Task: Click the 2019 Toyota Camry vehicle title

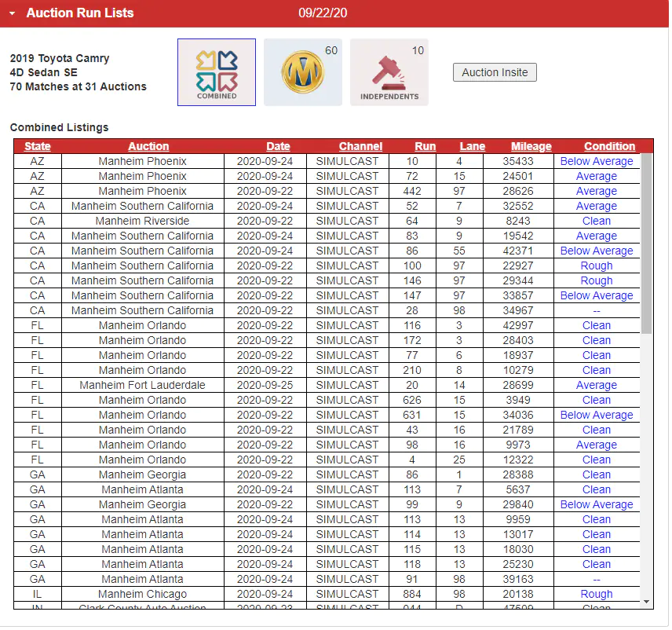Action: (x=60, y=59)
